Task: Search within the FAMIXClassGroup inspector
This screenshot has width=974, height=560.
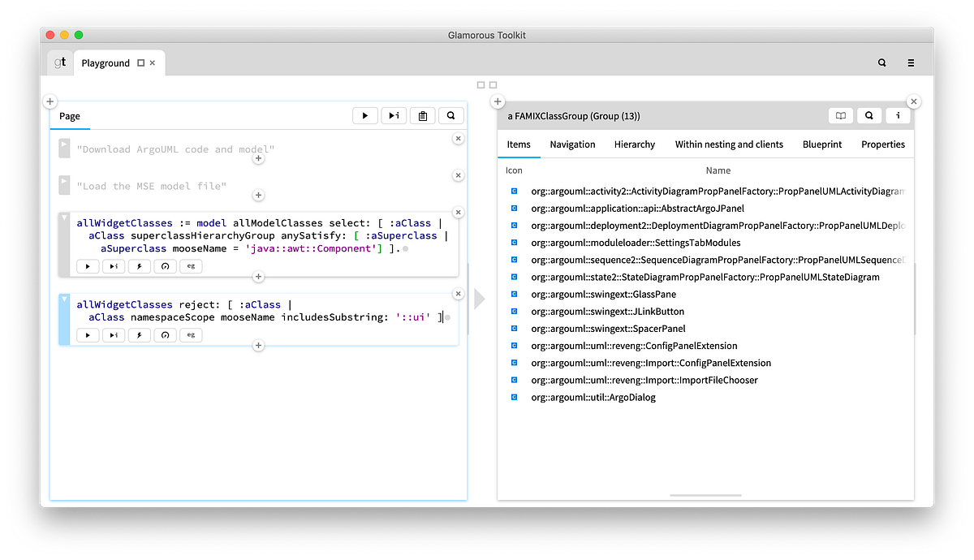Action: (x=869, y=116)
